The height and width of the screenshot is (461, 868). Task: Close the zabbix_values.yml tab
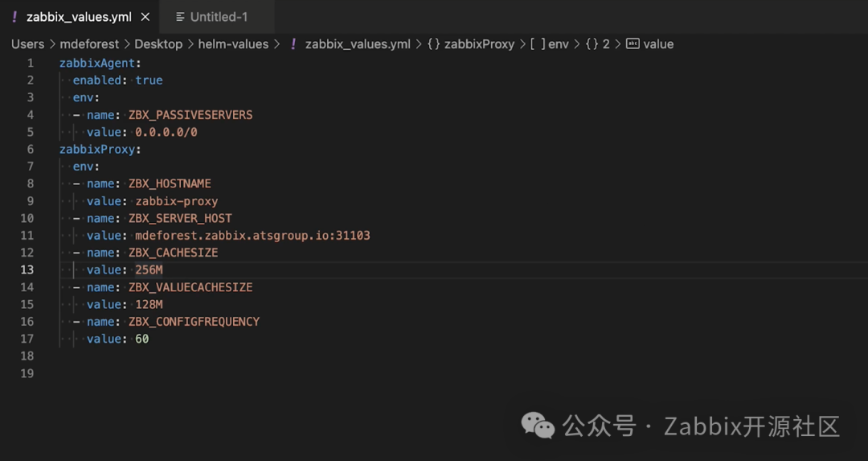pos(145,17)
